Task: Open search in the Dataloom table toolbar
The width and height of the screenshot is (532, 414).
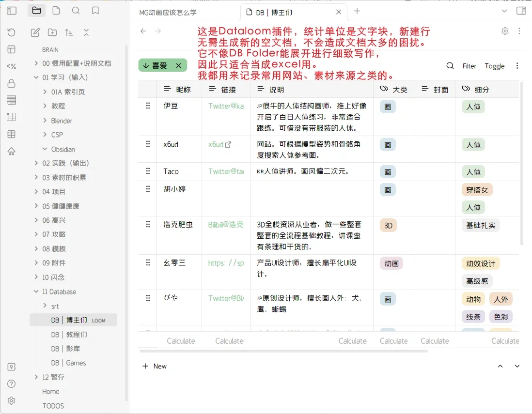Action: tap(450, 66)
